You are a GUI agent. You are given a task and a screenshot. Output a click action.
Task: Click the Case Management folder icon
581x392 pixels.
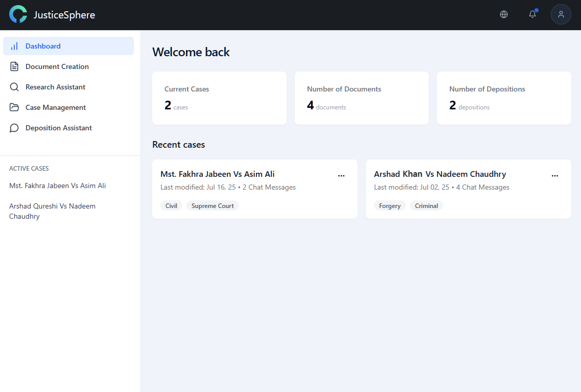coord(14,107)
